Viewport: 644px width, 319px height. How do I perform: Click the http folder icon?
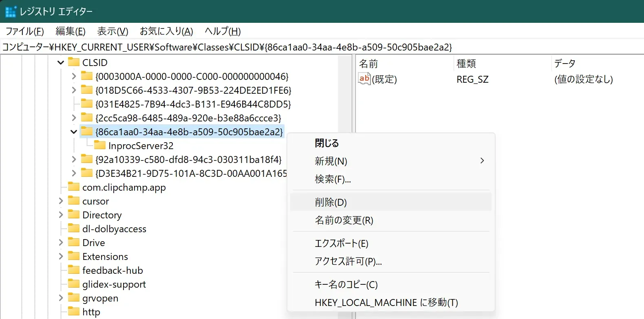74,311
